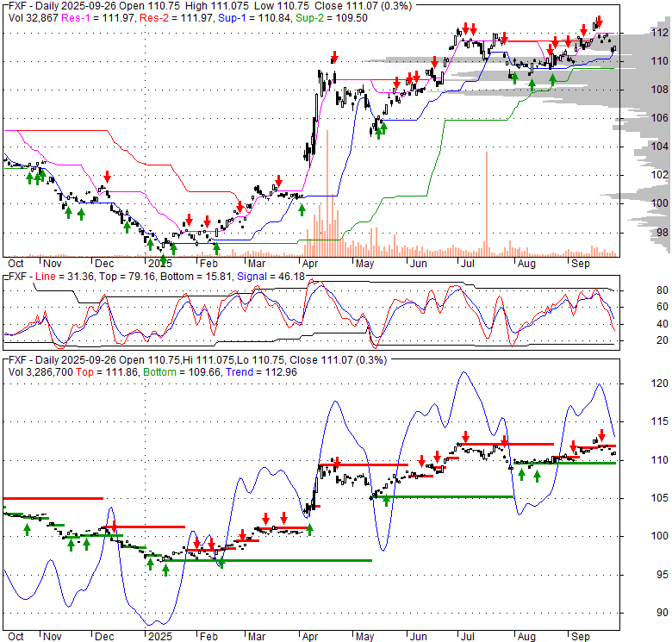Viewport: 672px width, 642px height.
Task: Click the Res-1 = 111.97 label
Action: coord(98,18)
